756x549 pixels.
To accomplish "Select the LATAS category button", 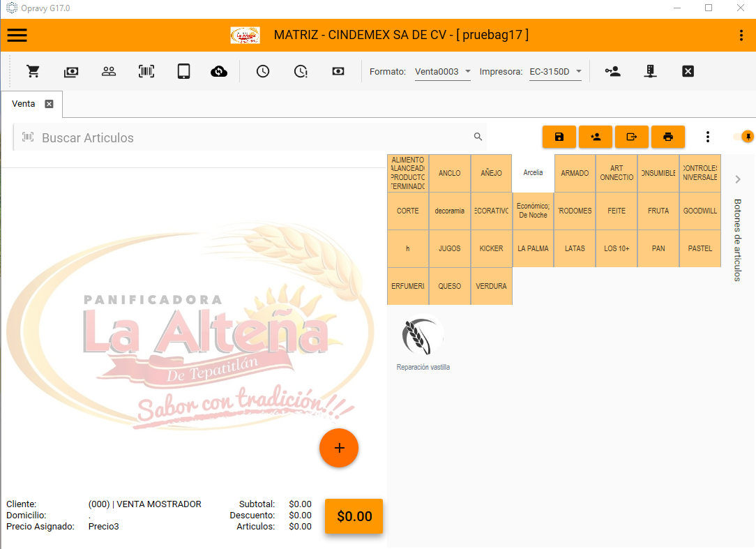I will [575, 248].
